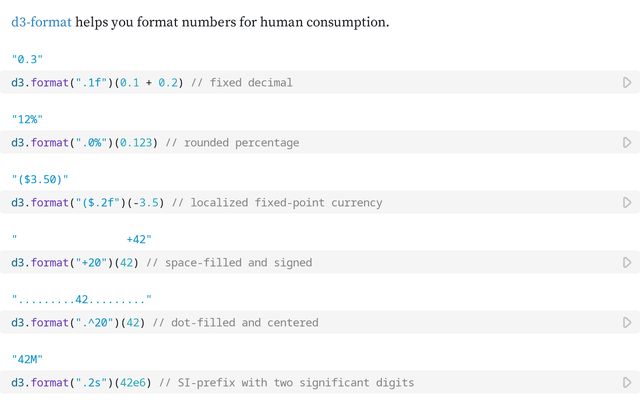Click the "0.3" output value

pos(27,59)
